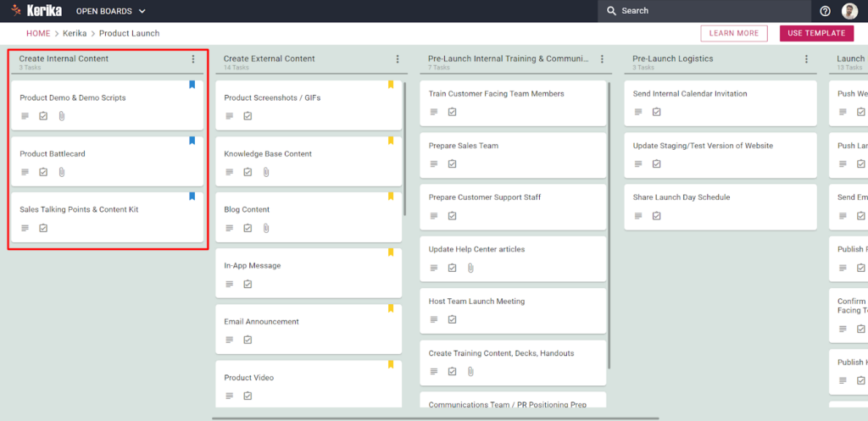Open Pre-Launch Logistics column menu
Screen dimensions: 868x421
coord(807,58)
